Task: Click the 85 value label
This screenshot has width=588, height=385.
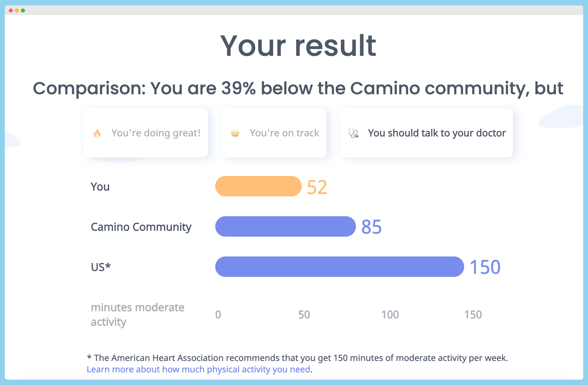Action: (x=372, y=227)
